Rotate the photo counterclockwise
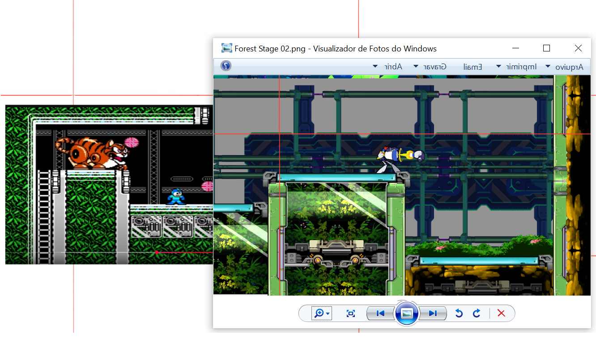 click(459, 313)
